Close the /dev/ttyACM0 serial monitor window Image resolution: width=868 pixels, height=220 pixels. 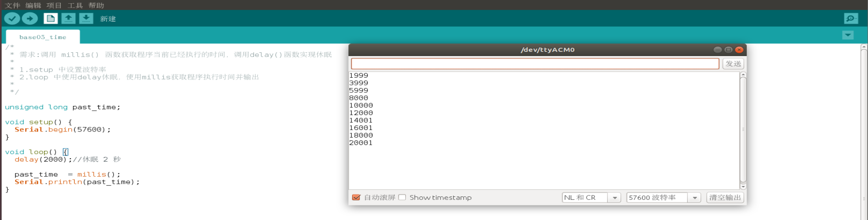coord(739,50)
